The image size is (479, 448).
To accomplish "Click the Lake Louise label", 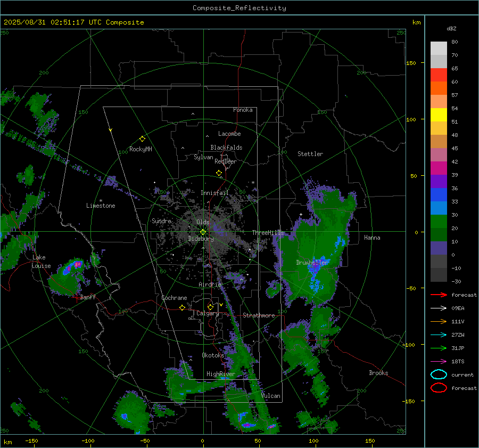I will click(x=41, y=262).
